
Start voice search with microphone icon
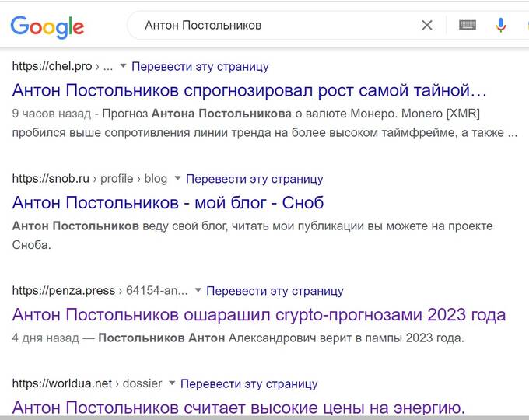(501, 26)
